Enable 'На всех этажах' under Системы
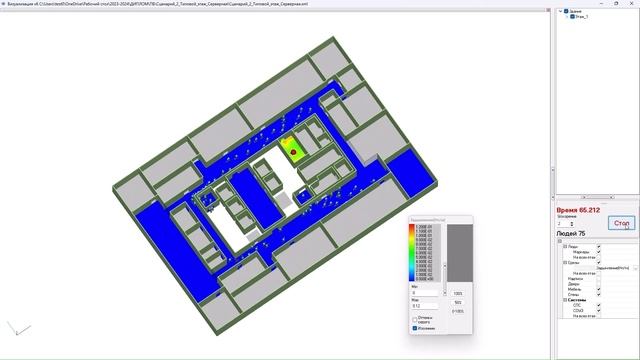Image resolution: width=640 pixels, height=360 pixels. point(599,316)
